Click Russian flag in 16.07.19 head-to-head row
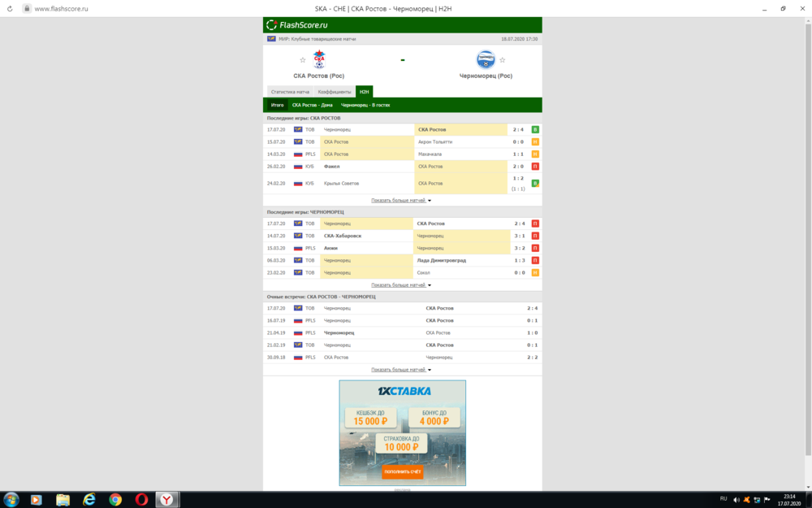 pyautogui.click(x=298, y=320)
